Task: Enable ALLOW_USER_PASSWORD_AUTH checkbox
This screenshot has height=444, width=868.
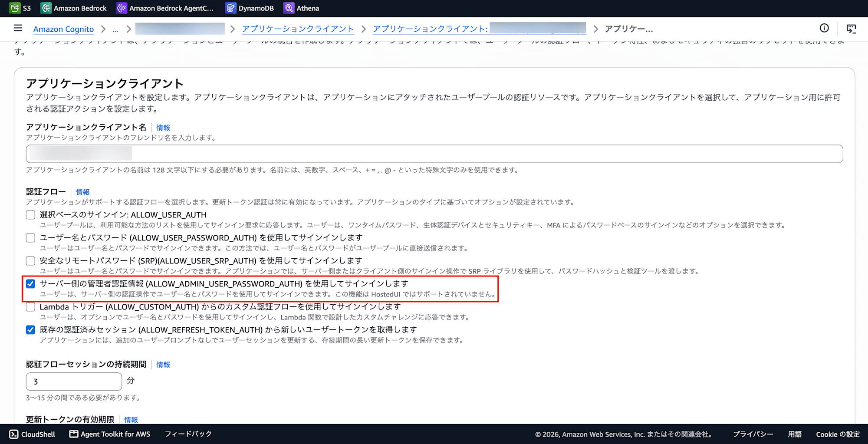Action: [x=30, y=238]
